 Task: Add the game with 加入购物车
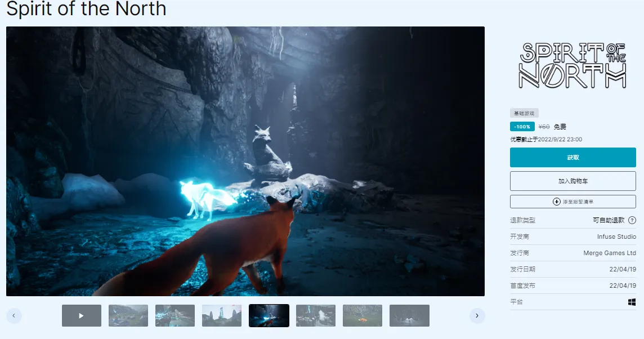[x=573, y=181]
